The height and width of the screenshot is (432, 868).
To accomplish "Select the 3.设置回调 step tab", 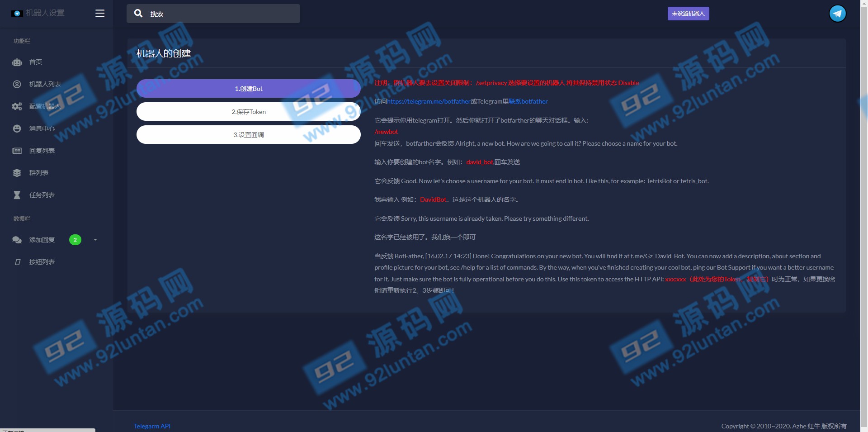I will pyautogui.click(x=249, y=134).
